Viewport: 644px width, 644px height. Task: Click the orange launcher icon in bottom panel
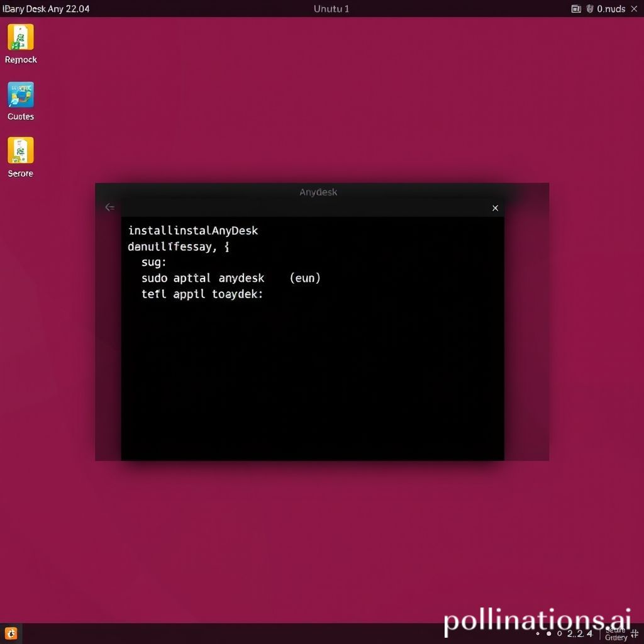[11, 633]
